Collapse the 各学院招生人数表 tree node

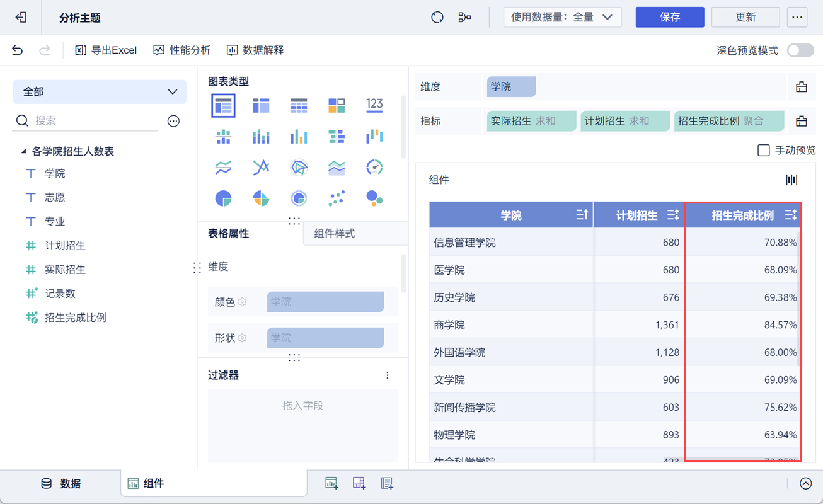(23, 151)
